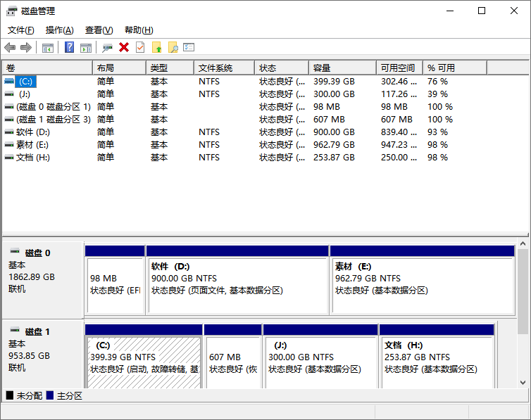This screenshot has height=420, width=531.
Task: Sort by the 可用空间 column header
Action: (x=399, y=68)
